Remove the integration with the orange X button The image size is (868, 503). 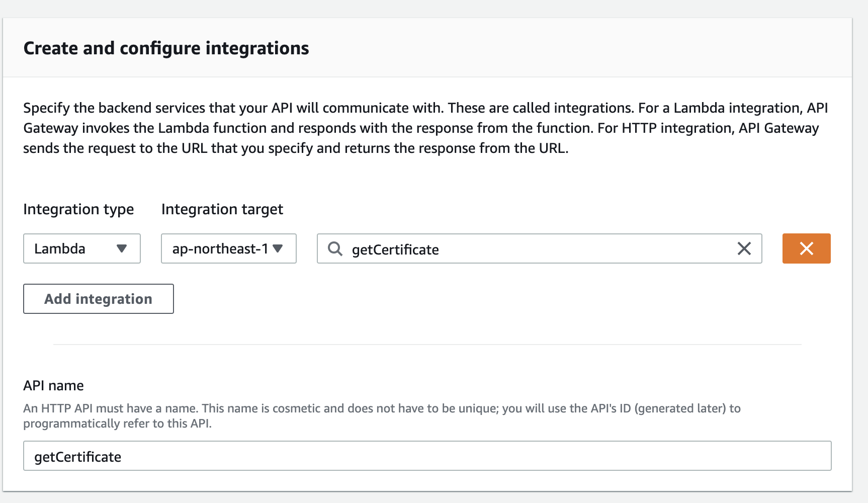(x=806, y=248)
